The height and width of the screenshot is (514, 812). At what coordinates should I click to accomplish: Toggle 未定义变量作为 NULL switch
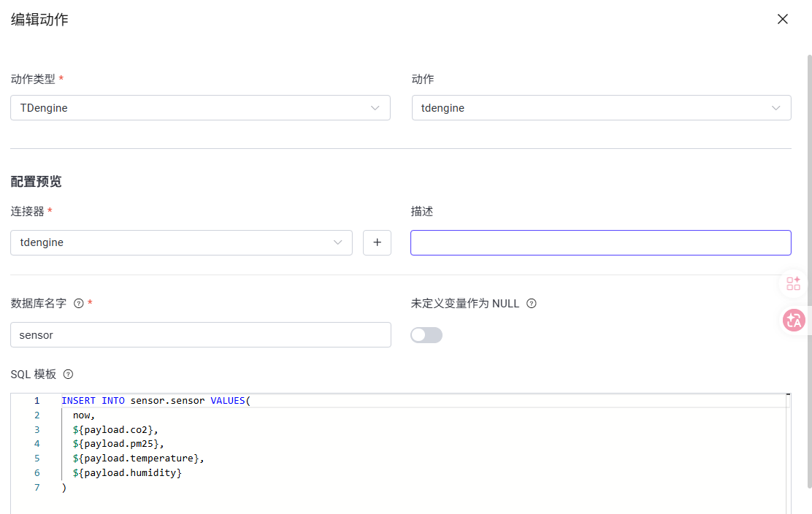tap(426, 335)
